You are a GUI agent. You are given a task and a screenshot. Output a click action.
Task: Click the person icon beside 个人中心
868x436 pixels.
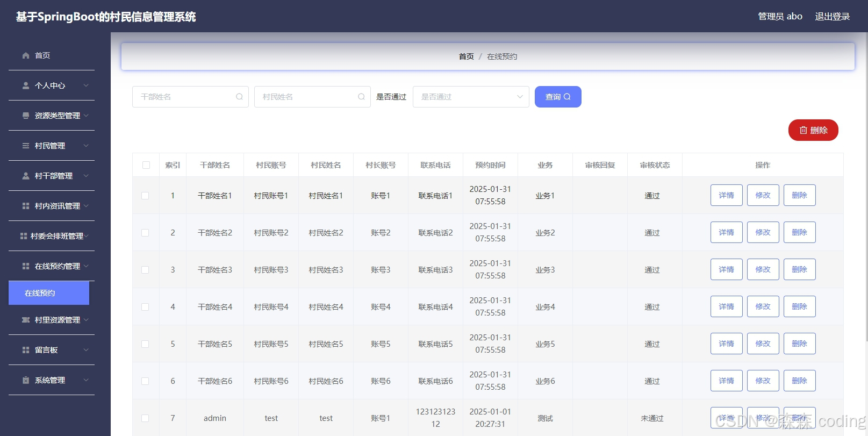tap(26, 85)
